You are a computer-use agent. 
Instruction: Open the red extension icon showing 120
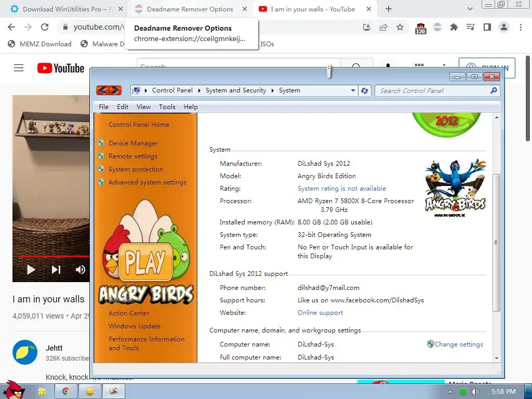[420, 28]
